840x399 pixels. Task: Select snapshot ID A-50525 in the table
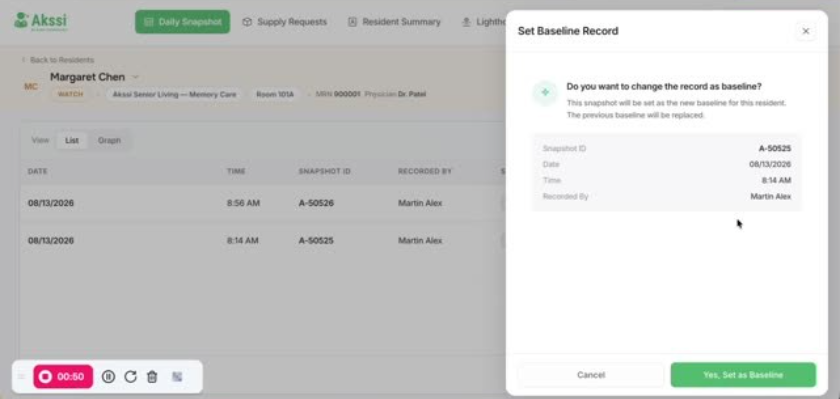(x=316, y=240)
